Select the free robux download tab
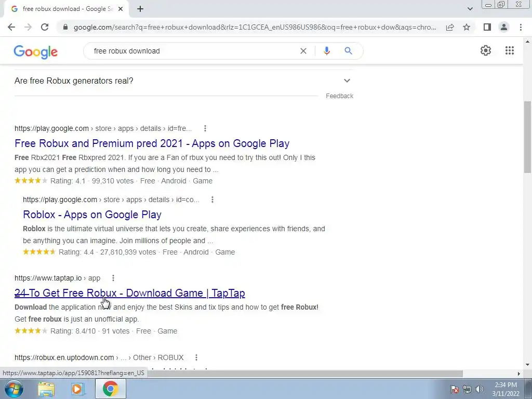The image size is (532, 399). click(x=66, y=9)
